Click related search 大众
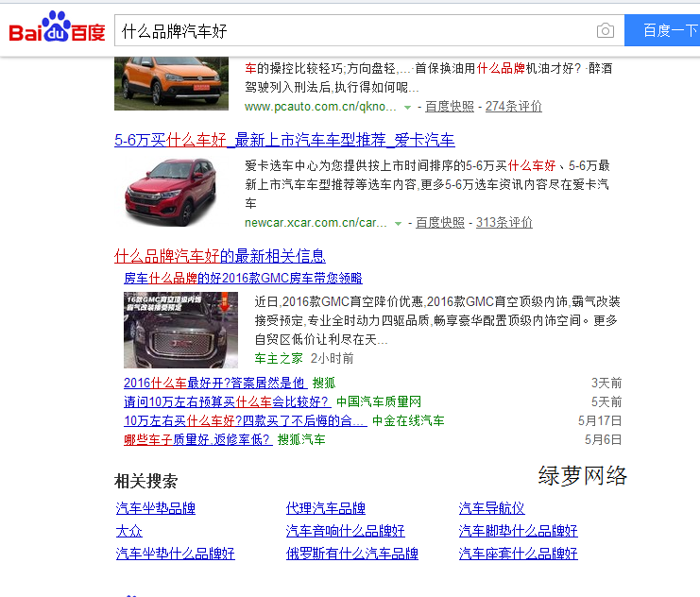The width and height of the screenshot is (700, 597). [129, 531]
